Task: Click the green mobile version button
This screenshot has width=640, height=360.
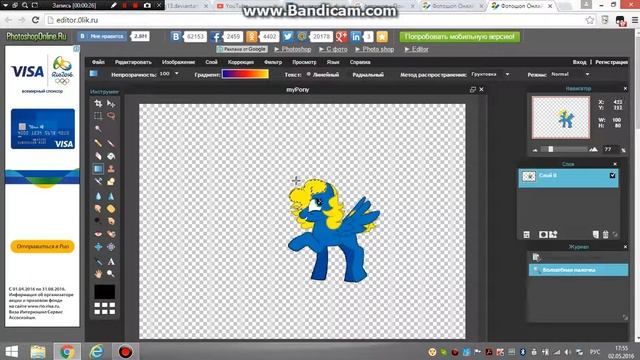Action: pos(460,37)
